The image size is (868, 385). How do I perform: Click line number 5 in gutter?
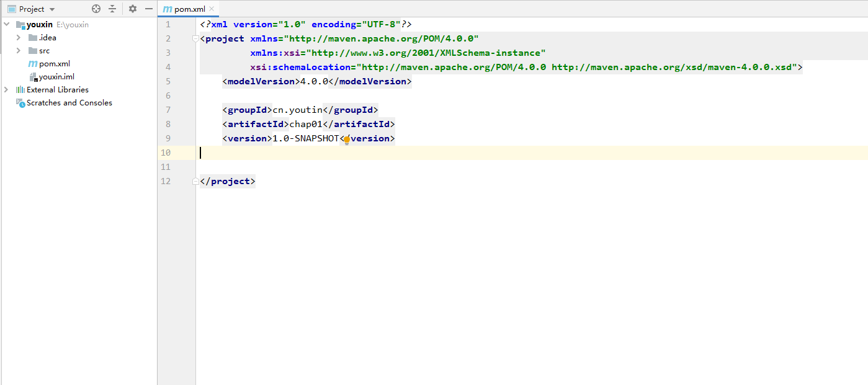tap(168, 81)
